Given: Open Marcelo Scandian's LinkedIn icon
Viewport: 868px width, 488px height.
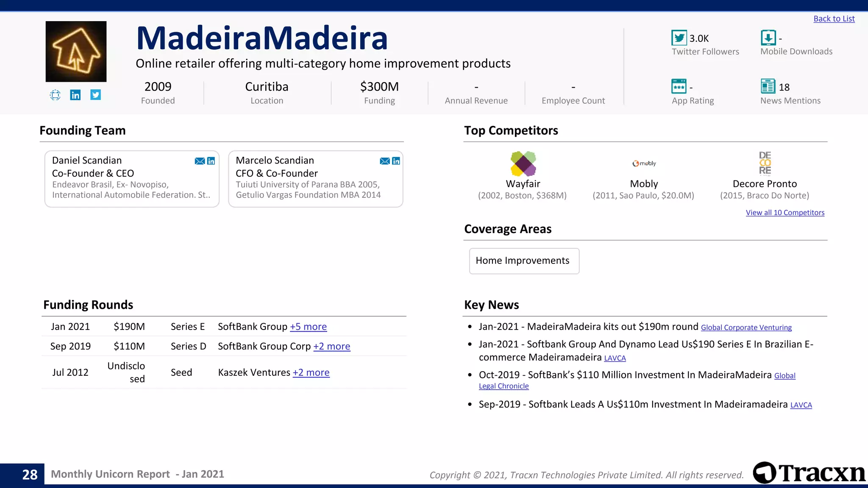Looking at the screenshot, I should 396,161.
